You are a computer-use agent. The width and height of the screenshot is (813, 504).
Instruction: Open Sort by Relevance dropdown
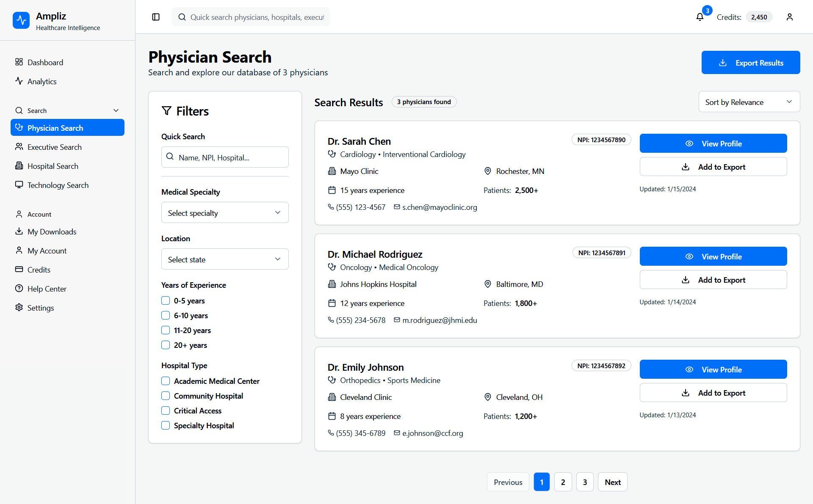click(749, 102)
